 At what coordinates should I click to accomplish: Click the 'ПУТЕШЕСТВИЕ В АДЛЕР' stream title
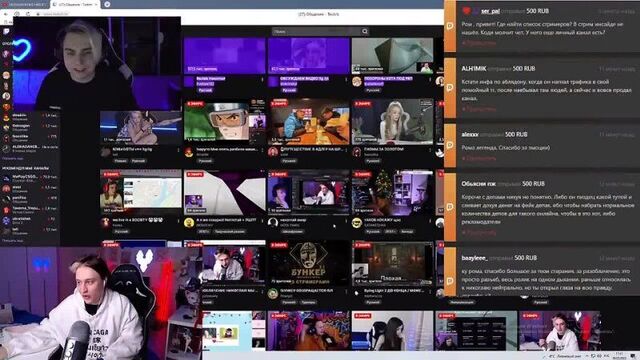(311, 149)
